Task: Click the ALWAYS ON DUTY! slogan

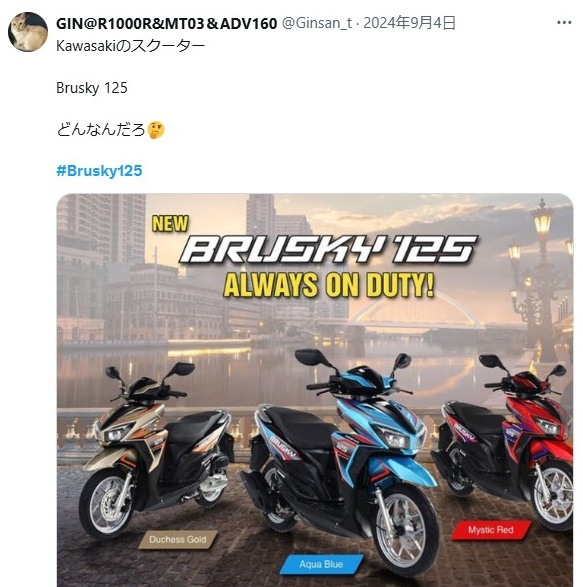Action: [329, 285]
